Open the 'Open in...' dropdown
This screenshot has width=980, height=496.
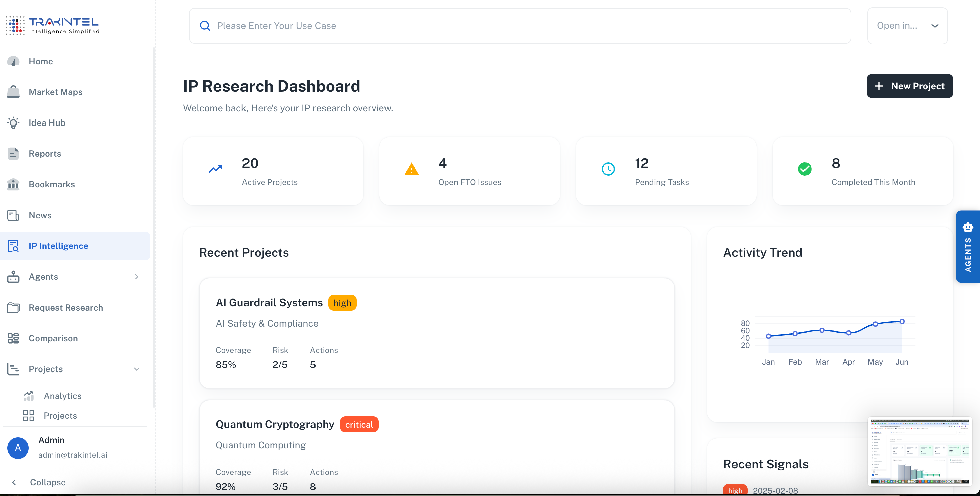point(907,25)
